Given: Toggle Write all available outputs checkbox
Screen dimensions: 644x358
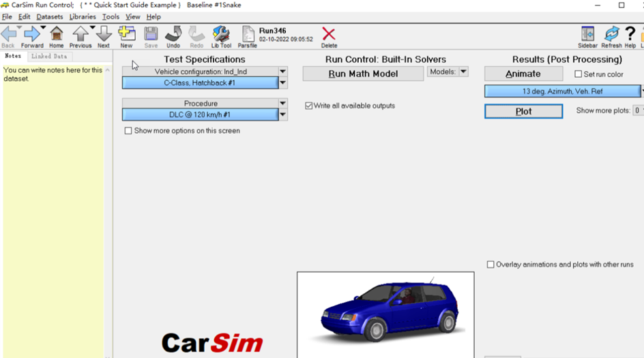Looking at the screenshot, I should point(309,106).
